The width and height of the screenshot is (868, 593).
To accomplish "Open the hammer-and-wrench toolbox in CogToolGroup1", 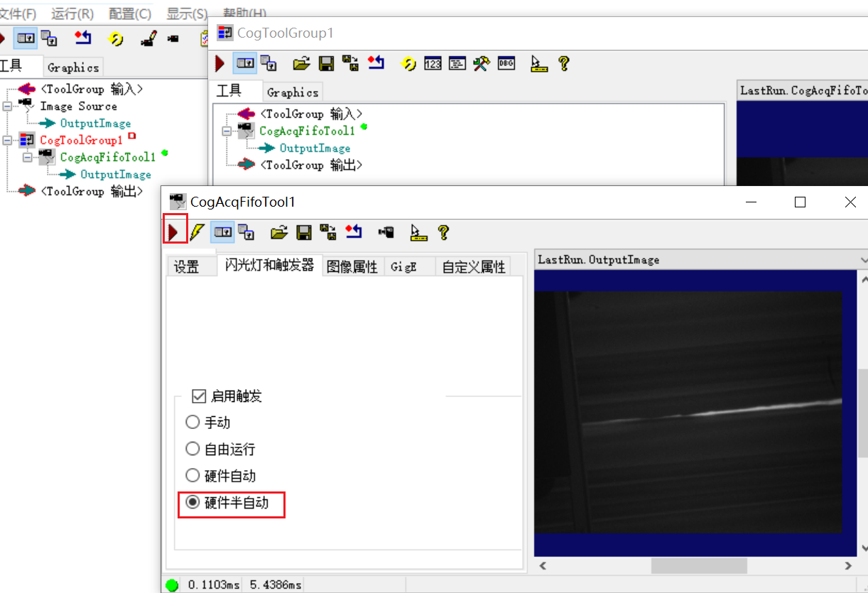I will 481,63.
